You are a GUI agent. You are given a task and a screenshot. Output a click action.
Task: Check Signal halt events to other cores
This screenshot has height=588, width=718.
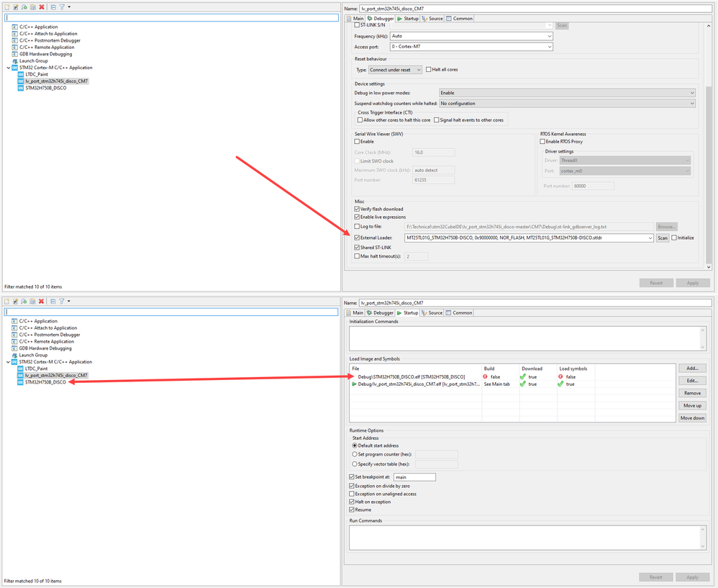pos(437,120)
